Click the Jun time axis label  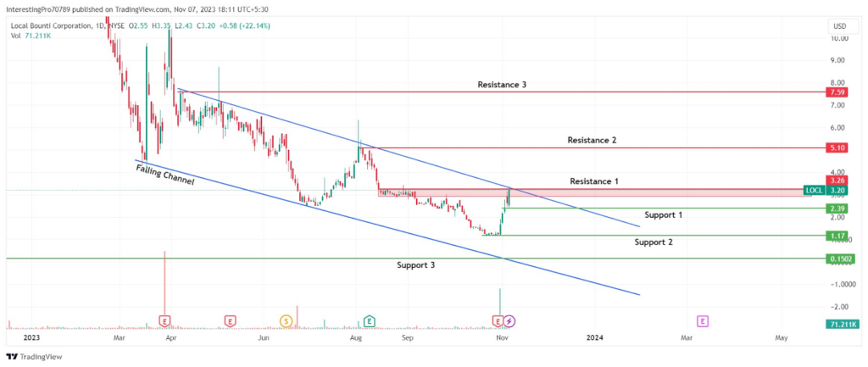[x=264, y=337]
